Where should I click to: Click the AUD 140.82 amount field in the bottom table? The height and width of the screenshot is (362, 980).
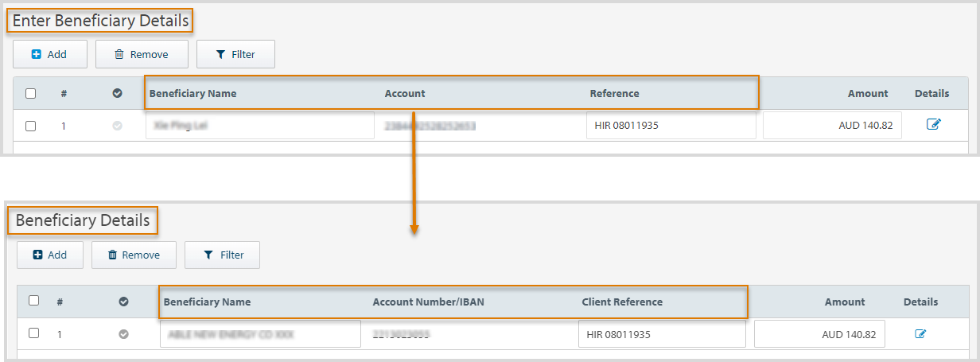point(819,334)
